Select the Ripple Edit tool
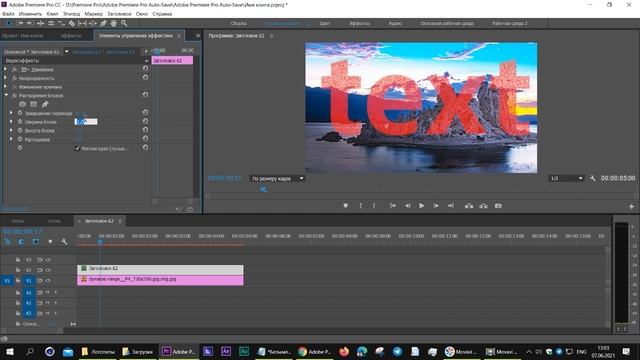640x360 pixels. [x=40, y=24]
